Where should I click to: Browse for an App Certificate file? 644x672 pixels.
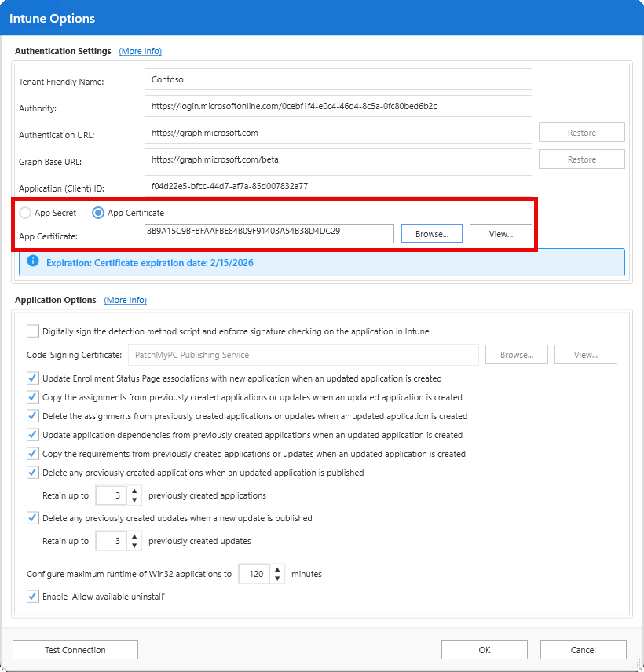431,233
